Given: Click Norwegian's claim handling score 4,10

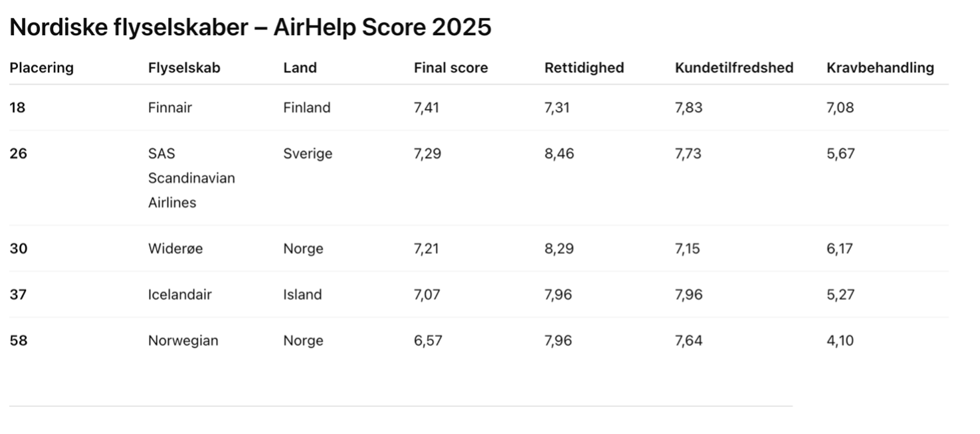Looking at the screenshot, I should click(x=840, y=341).
